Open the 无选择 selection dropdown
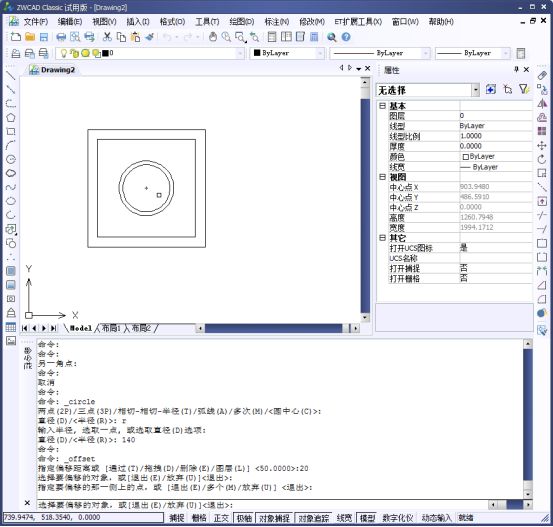The height and width of the screenshot is (527, 553). point(476,90)
